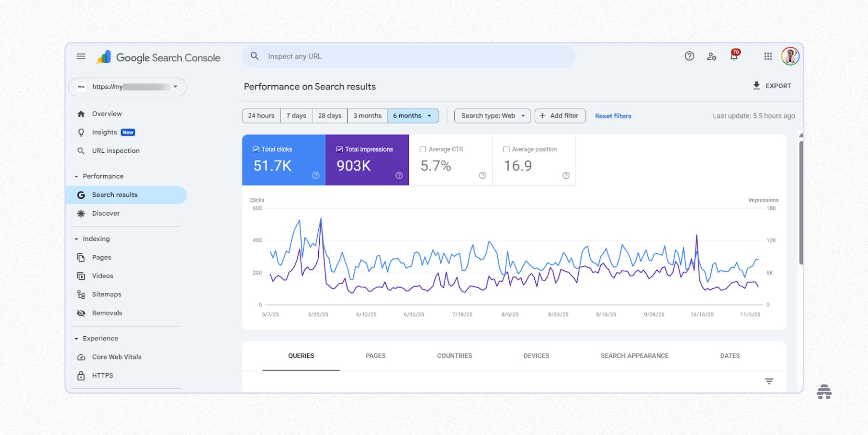Click the Discover asterisk icon
The width and height of the screenshot is (868, 435).
[81, 213]
